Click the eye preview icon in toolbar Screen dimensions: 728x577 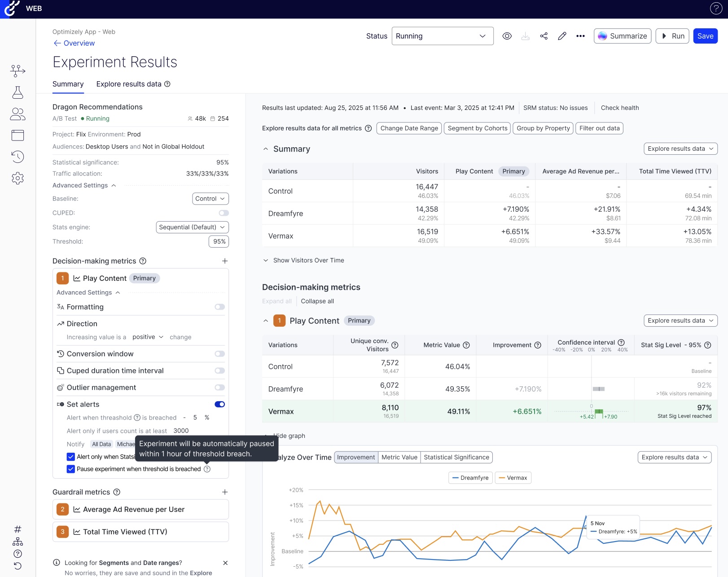point(507,36)
